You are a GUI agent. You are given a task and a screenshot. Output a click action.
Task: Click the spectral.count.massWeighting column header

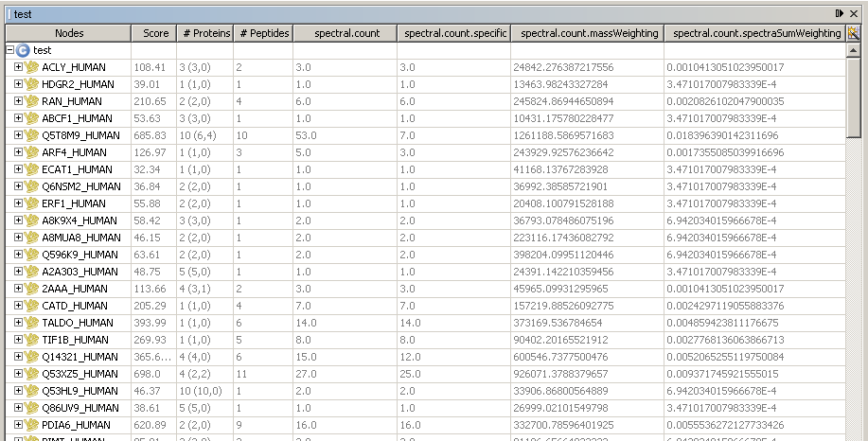pyautogui.click(x=587, y=33)
